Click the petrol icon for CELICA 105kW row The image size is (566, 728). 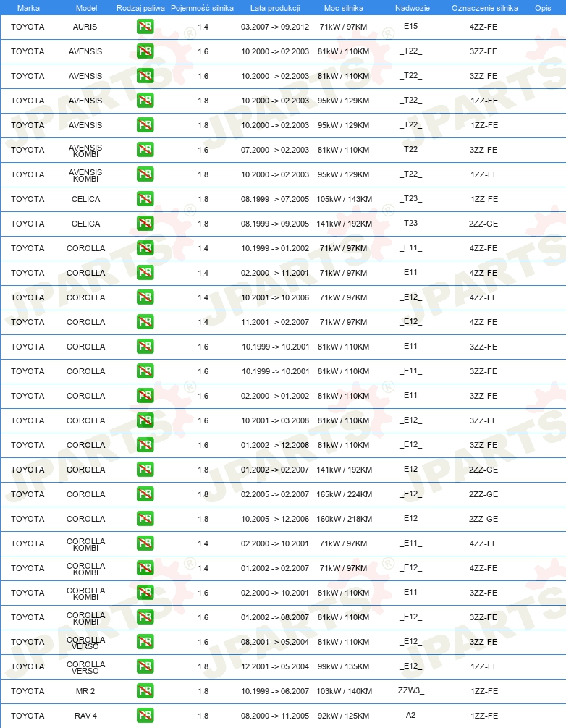(x=145, y=199)
